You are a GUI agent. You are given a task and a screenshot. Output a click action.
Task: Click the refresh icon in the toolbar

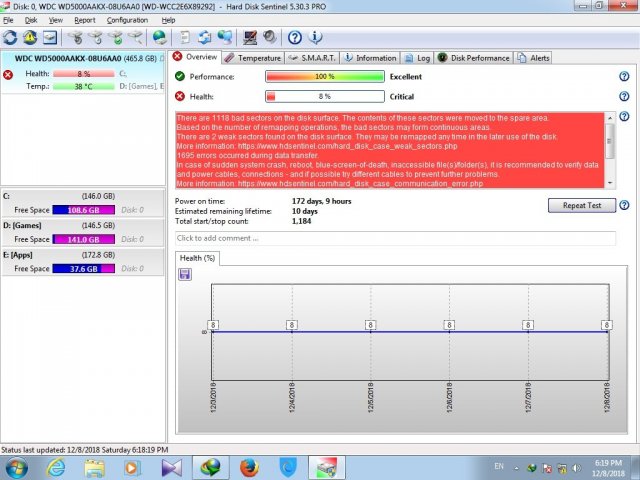point(11,38)
